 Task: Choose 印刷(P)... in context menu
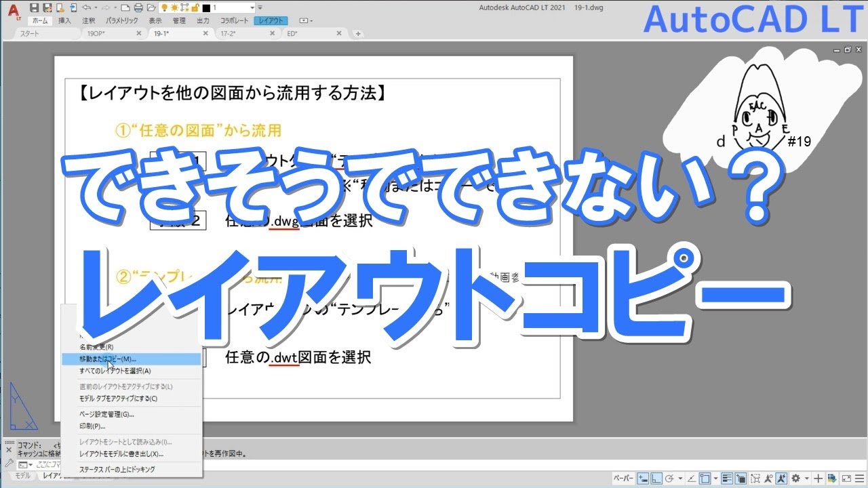pyautogui.click(x=131, y=426)
